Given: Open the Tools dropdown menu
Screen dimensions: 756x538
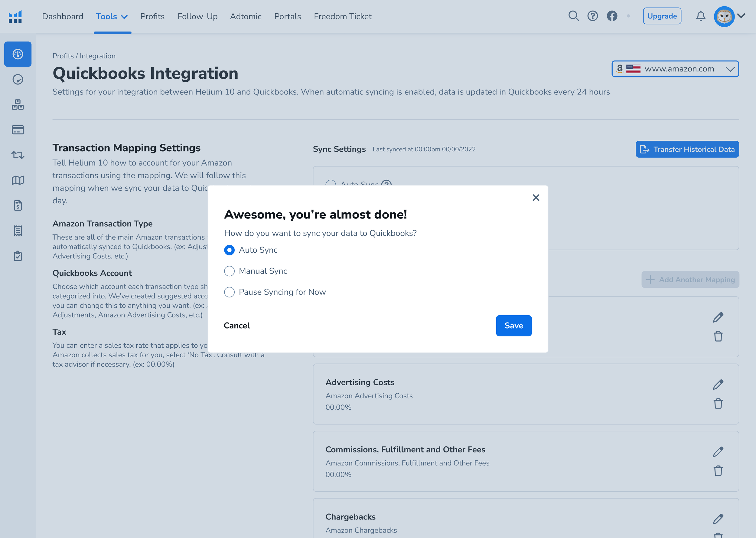Looking at the screenshot, I should point(112,17).
